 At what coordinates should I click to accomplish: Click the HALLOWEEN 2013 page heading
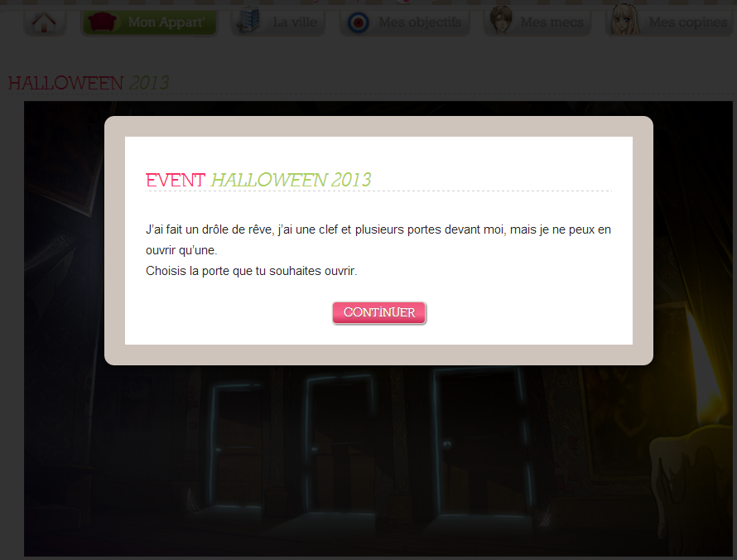tap(89, 83)
